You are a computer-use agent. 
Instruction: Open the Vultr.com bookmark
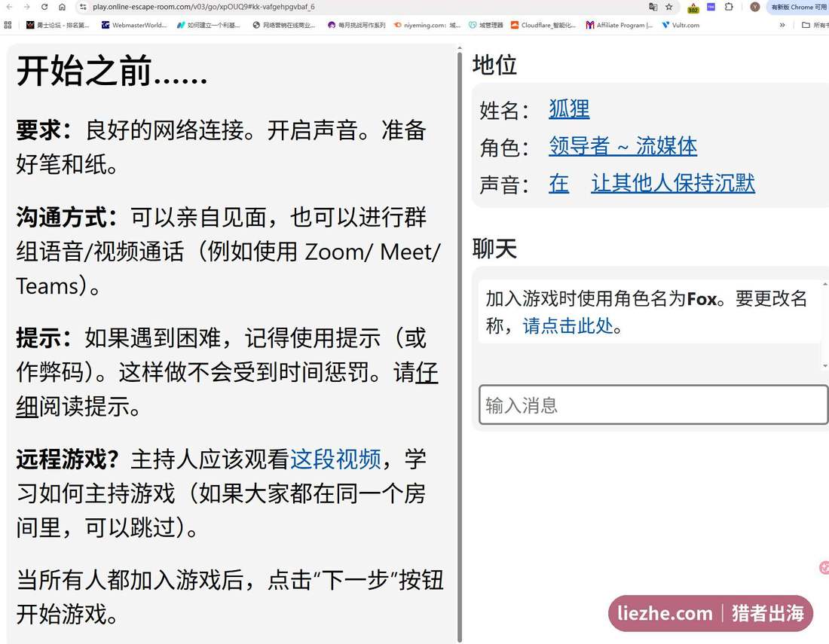tap(681, 25)
